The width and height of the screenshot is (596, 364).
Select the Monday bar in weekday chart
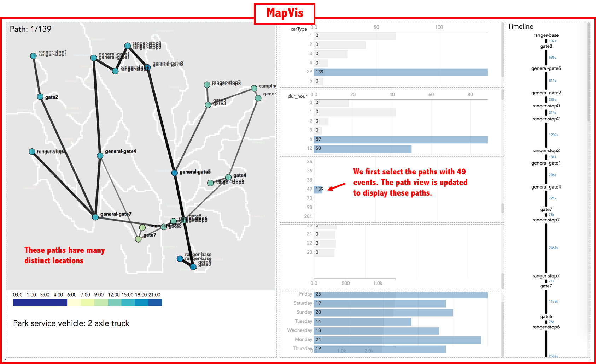coord(397,340)
